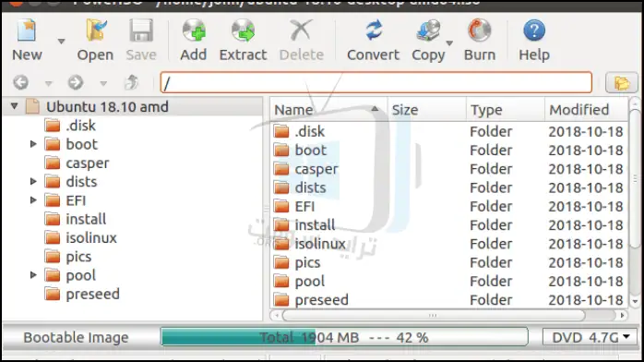This screenshot has width=644, height=362.
Task: Click the Bootable Image status label
Action: point(76,338)
